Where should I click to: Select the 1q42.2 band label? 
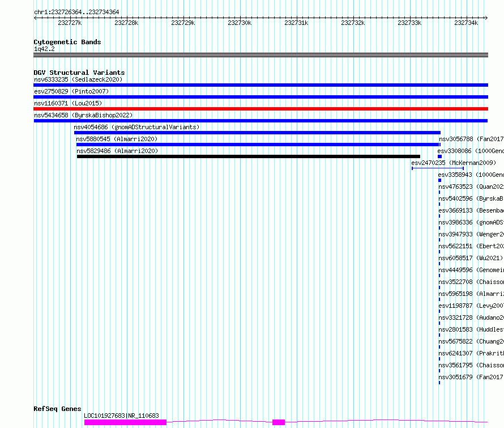coord(44,49)
